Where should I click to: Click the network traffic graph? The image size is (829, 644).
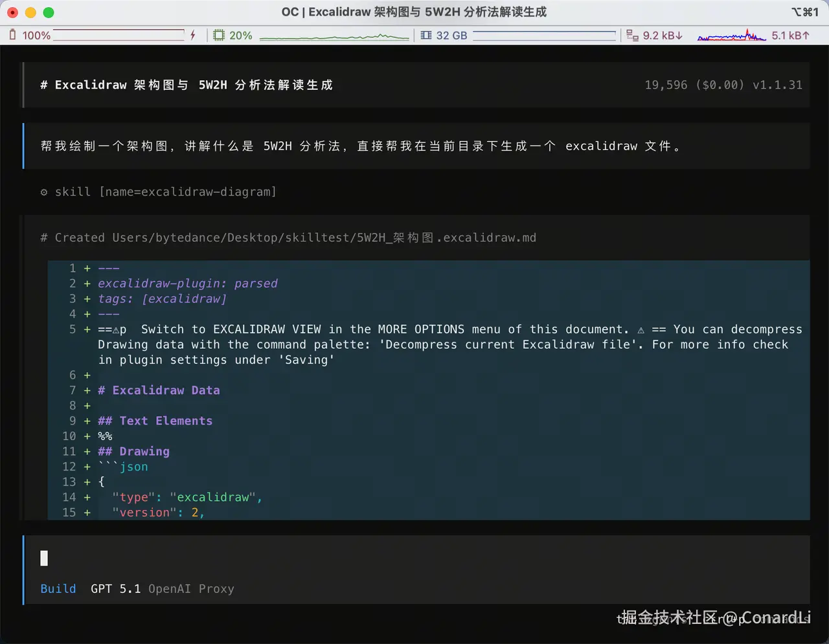pyautogui.click(x=732, y=35)
